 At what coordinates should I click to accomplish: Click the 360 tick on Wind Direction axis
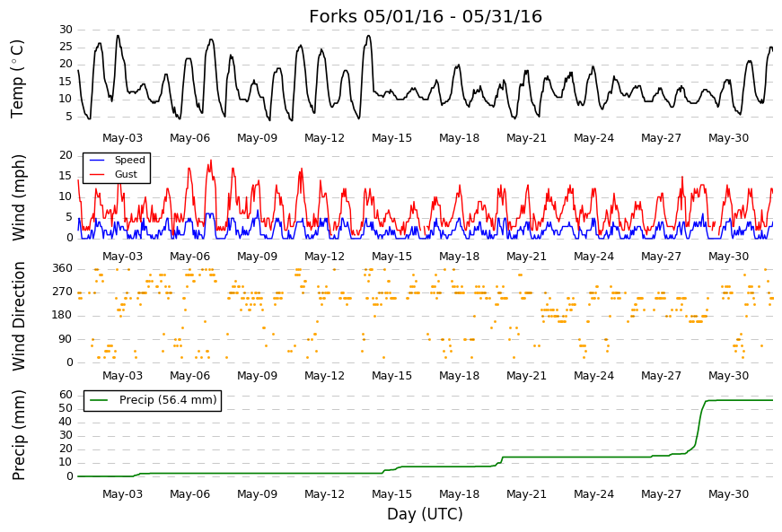coord(63,268)
